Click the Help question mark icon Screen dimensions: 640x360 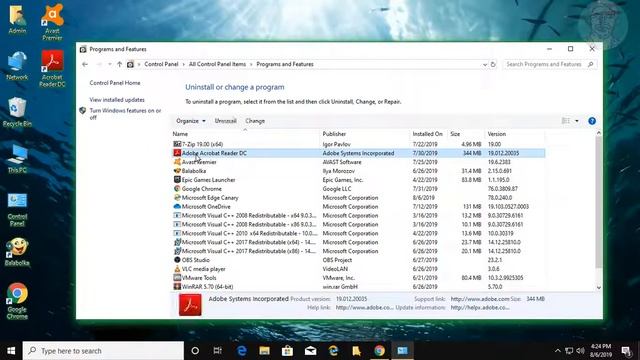(x=592, y=121)
